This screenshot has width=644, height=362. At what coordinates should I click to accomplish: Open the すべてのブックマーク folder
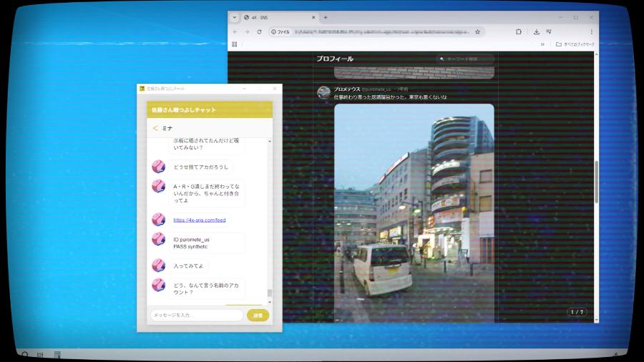[575, 44]
